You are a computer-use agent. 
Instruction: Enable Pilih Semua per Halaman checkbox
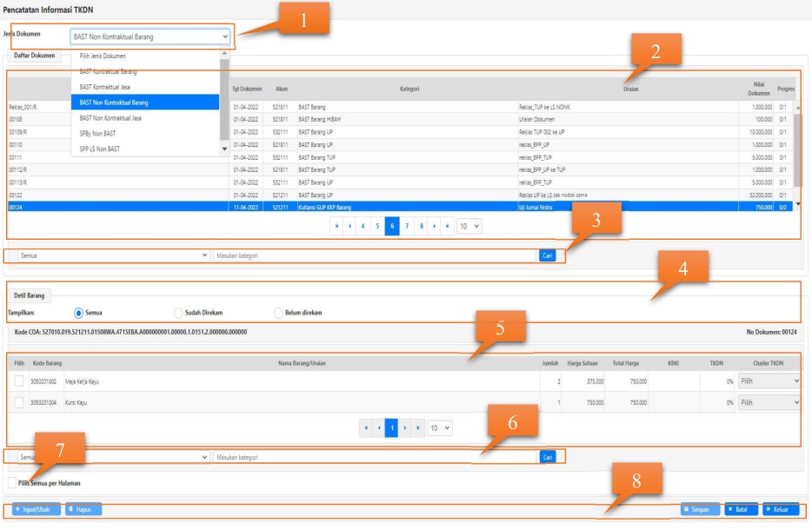pyautogui.click(x=11, y=483)
